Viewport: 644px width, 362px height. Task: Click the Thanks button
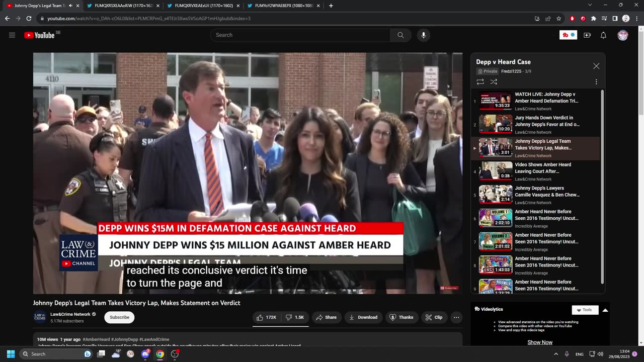point(401,317)
